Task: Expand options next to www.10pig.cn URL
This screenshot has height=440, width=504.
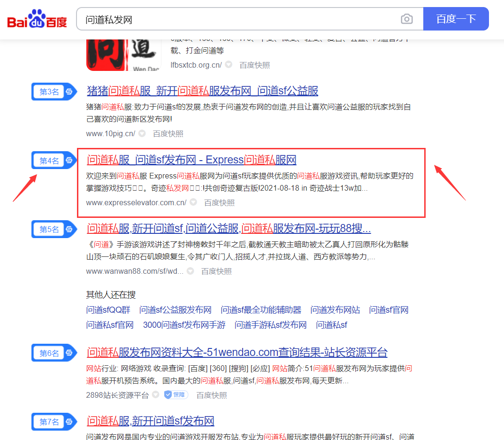Action: [x=142, y=133]
